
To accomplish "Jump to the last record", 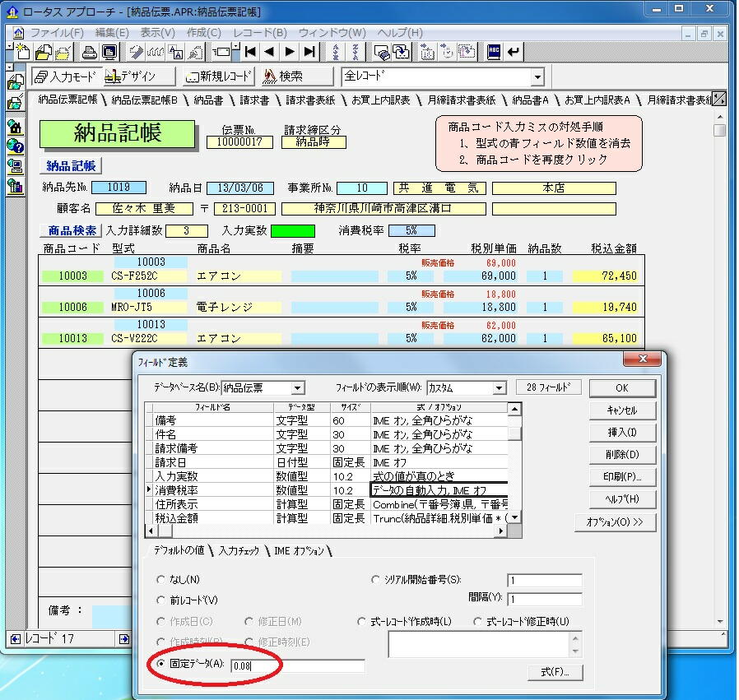I will (x=309, y=51).
